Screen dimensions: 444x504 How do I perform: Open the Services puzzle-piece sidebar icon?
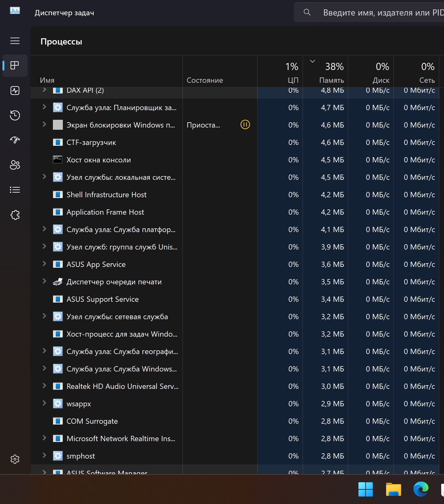point(15,215)
